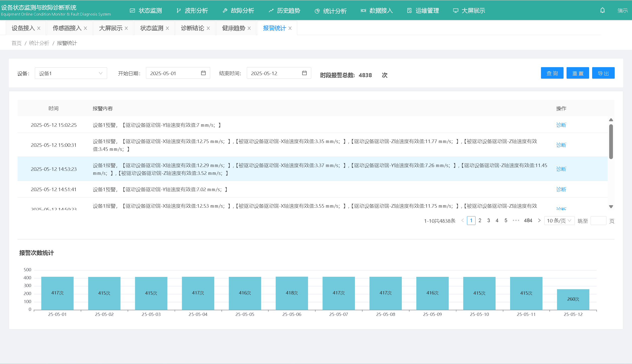Open the 状态监测 module via its icon

pos(132,11)
